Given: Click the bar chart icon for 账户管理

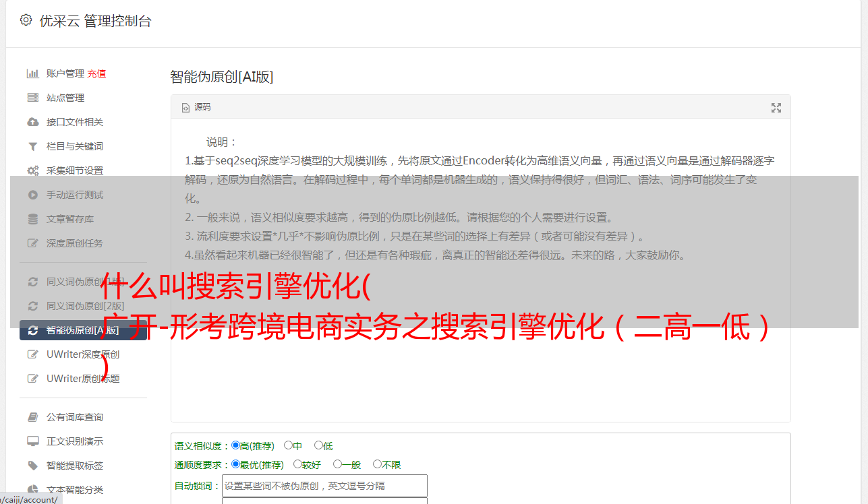Looking at the screenshot, I should [x=32, y=73].
